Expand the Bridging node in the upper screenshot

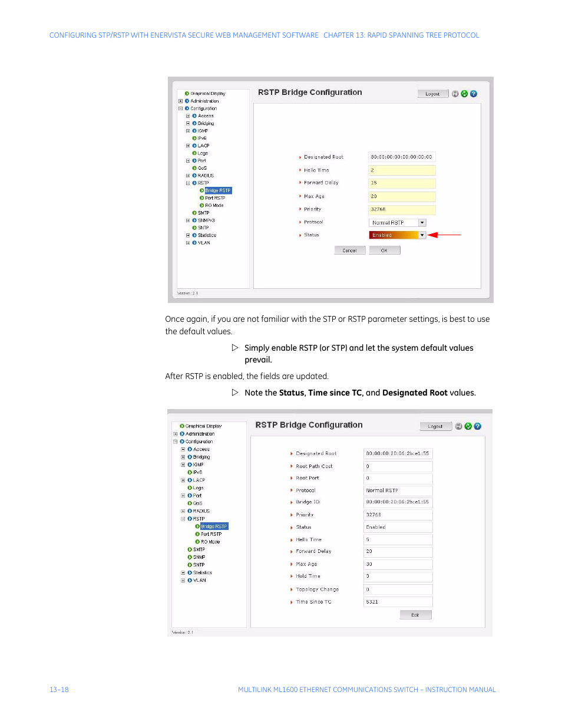pyautogui.click(x=188, y=124)
